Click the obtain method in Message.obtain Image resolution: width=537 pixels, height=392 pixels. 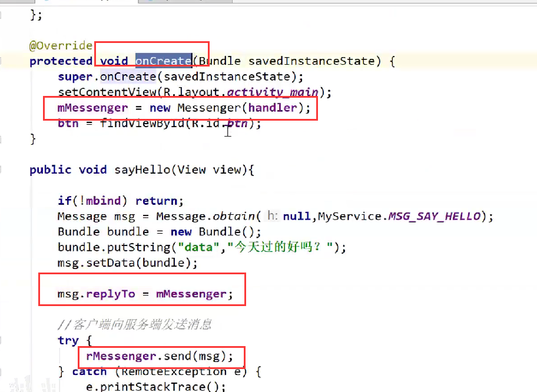tap(234, 217)
